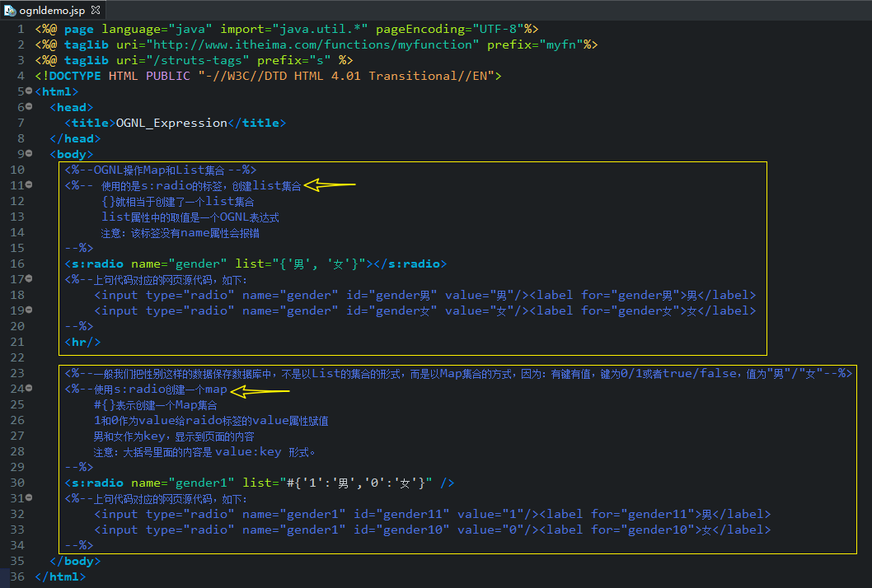This screenshot has height=588, width=872.
Task: Click the closing head tag on line 8
Action: coord(75,138)
